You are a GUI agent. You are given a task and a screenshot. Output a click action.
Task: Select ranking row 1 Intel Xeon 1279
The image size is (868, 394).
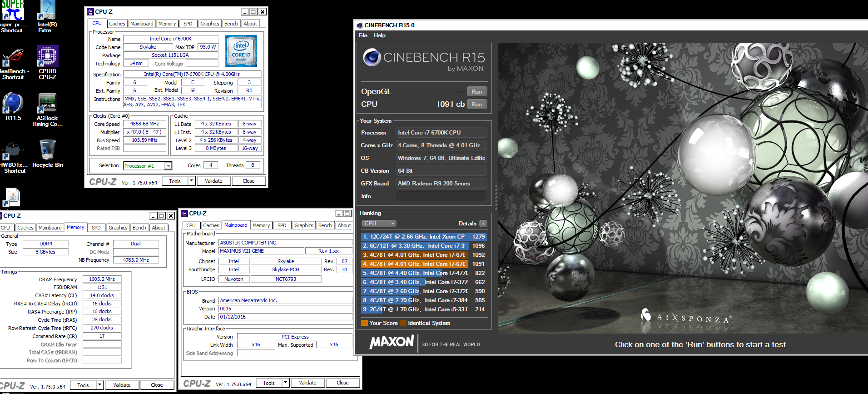(424, 237)
